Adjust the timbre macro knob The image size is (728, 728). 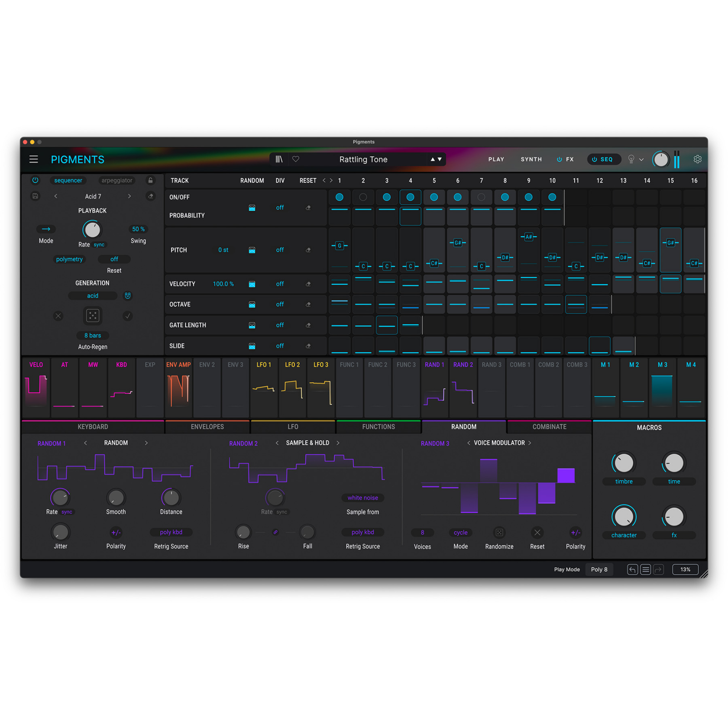pos(624,463)
